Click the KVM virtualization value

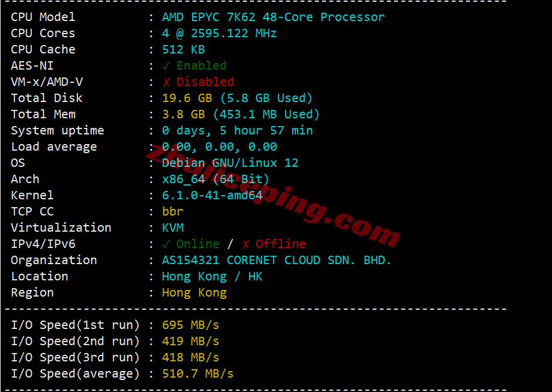(173, 228)
